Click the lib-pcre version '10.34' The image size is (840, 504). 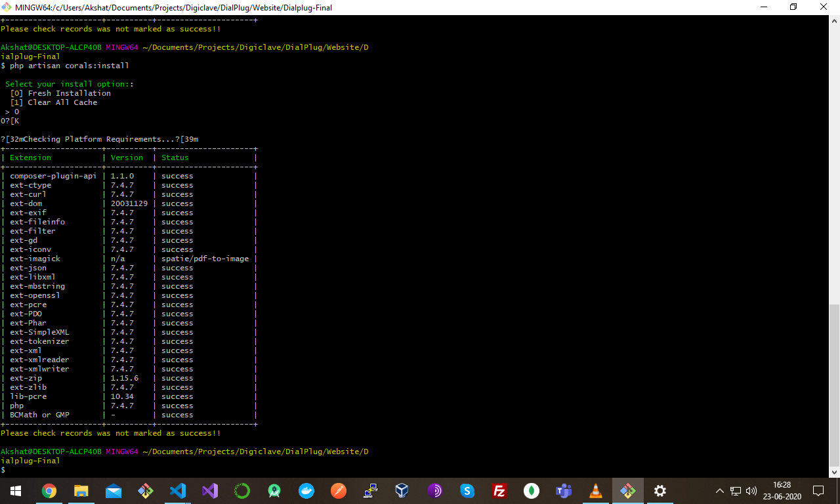click(122, 396)
